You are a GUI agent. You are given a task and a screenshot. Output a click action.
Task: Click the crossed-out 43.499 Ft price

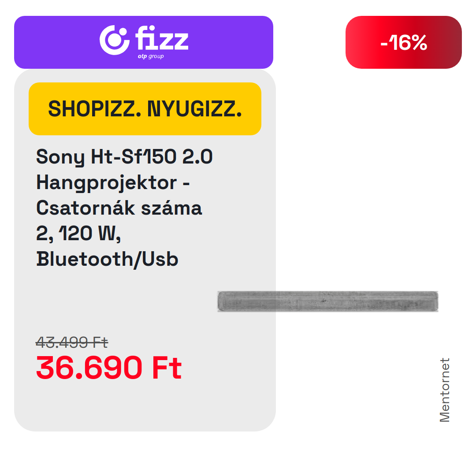point(72,342)
